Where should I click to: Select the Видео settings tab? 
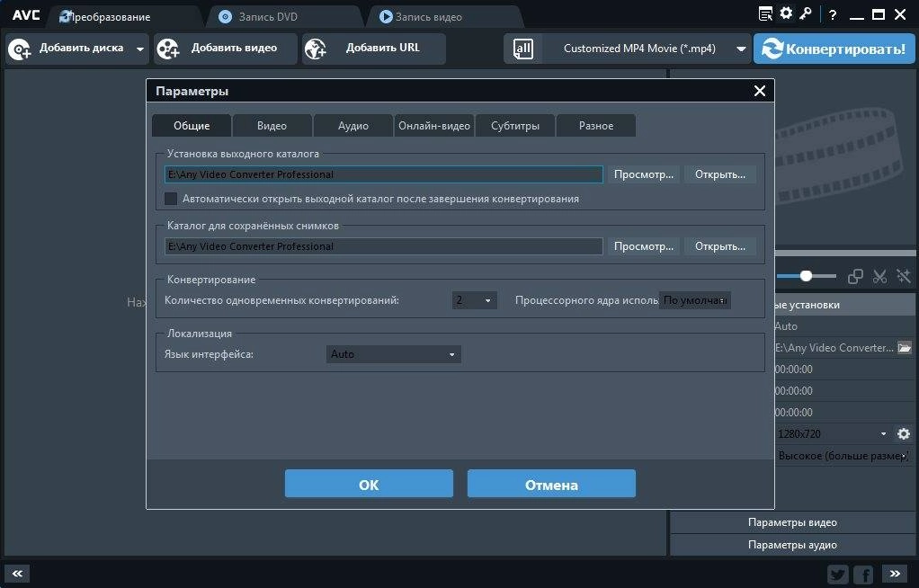[x=272, y=126]
